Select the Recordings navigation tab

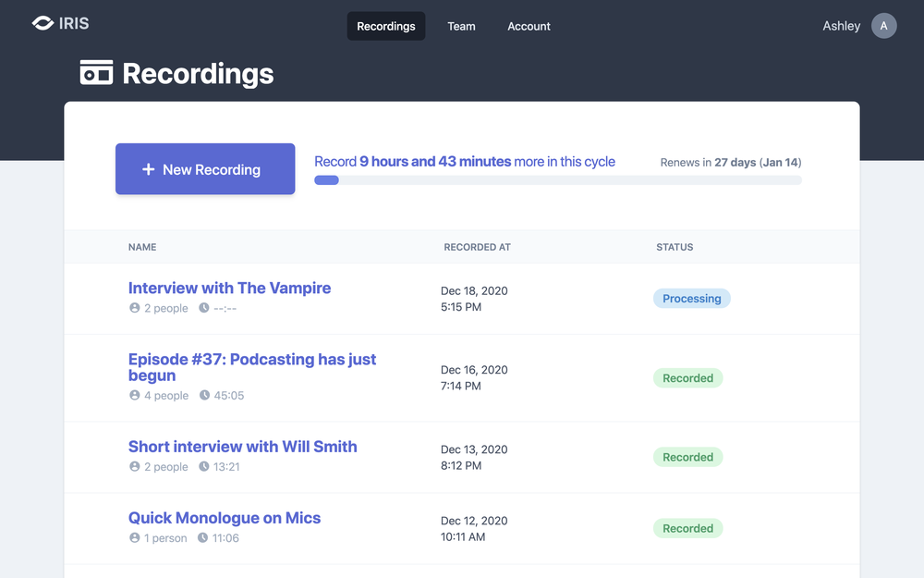[x=385, y=26]
